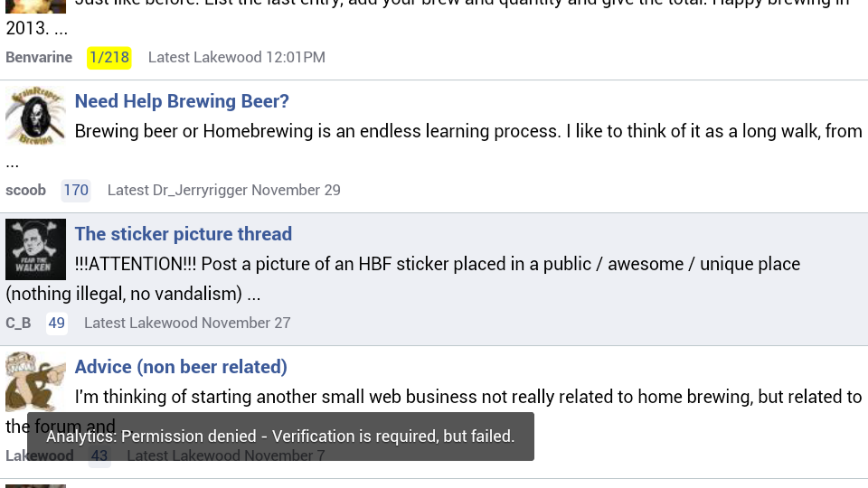
Task: Tap the partially visible top thread avatar
Action: pos(35,6)
